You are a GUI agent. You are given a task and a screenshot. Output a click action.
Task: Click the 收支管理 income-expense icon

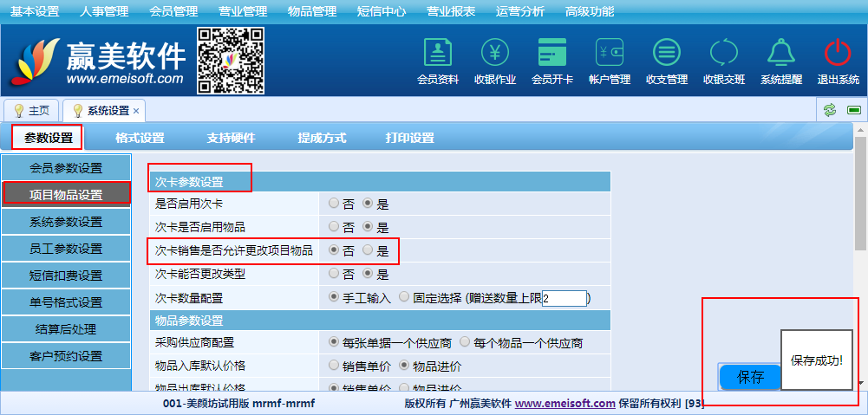[x=666, y=54]
